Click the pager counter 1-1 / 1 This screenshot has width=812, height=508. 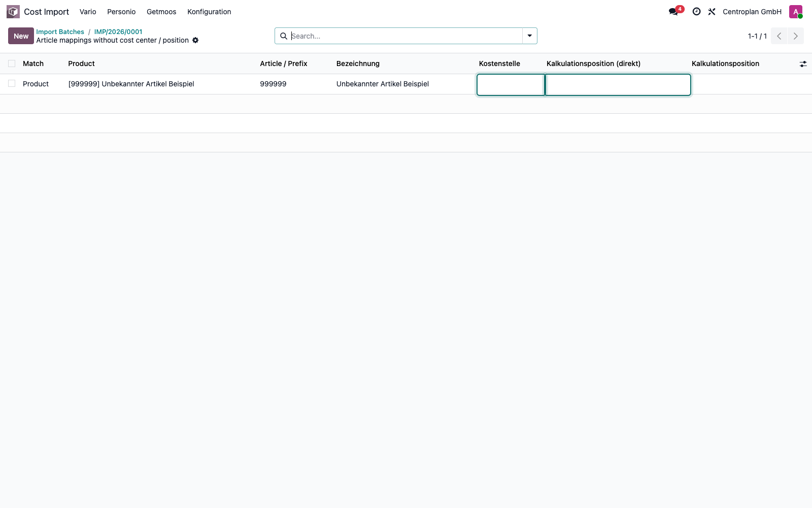click(x=757, y=36)
